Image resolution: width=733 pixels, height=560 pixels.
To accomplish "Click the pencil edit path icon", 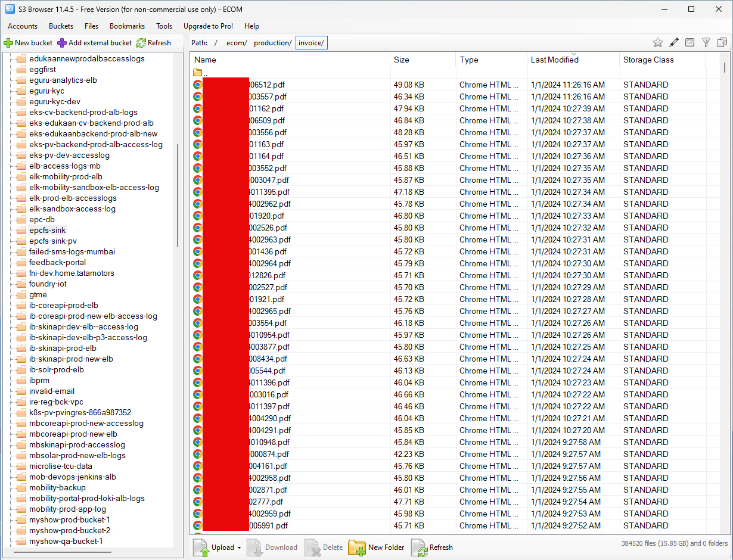I will pos(674,42).
